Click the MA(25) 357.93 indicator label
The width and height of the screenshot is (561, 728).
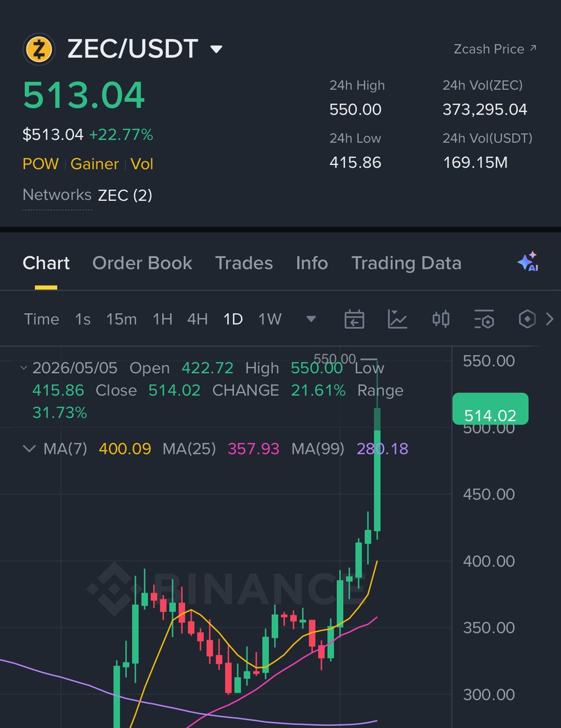click(221, 449)
